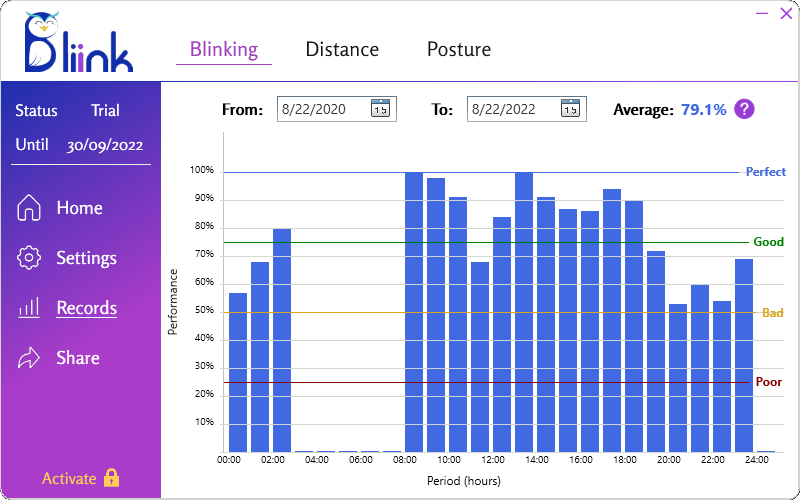Image resolution: width=800 pixels, height=500 pixels.
Task: Open the purple help question mark
Action: click(744, 109)
